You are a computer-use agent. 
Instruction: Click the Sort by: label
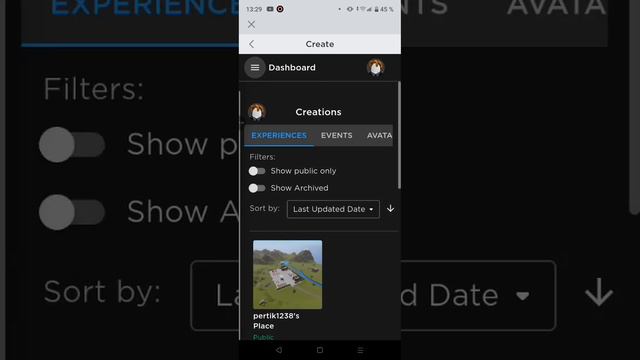264,208
